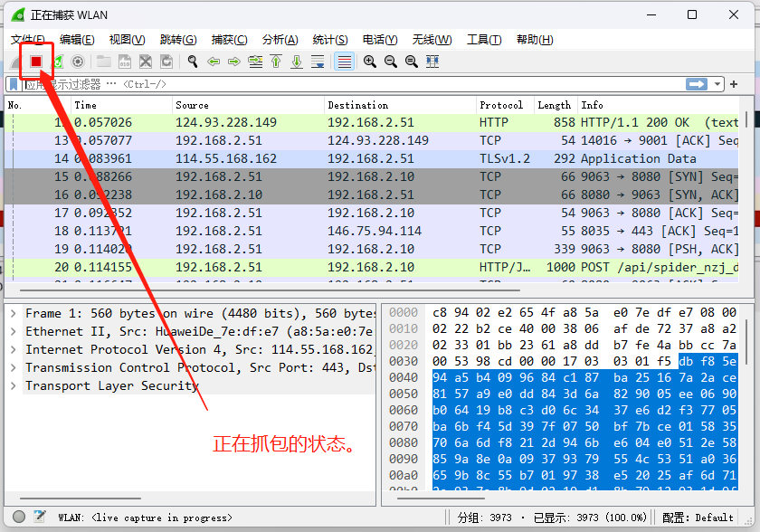Stop the capture with the red square button
The image size is (760, 532).
tap(36, 62)
